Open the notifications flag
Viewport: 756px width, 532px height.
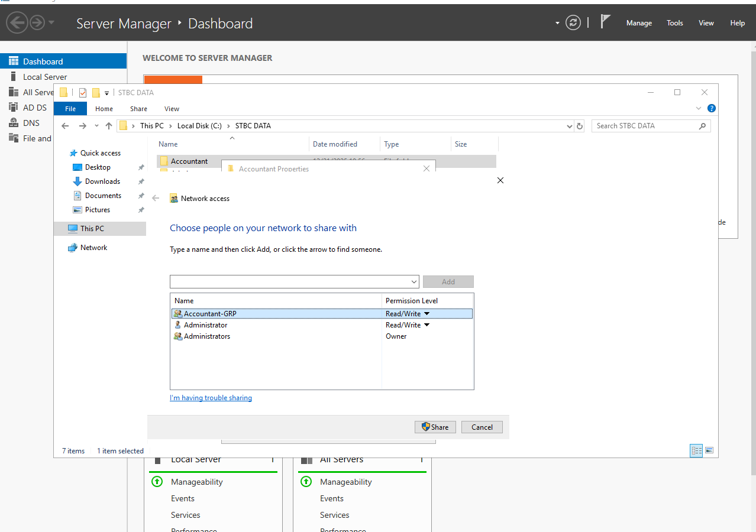pos(605,22)
